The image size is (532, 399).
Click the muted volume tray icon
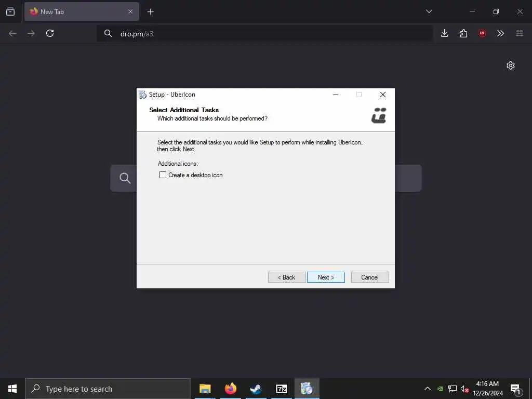(464, 389)
